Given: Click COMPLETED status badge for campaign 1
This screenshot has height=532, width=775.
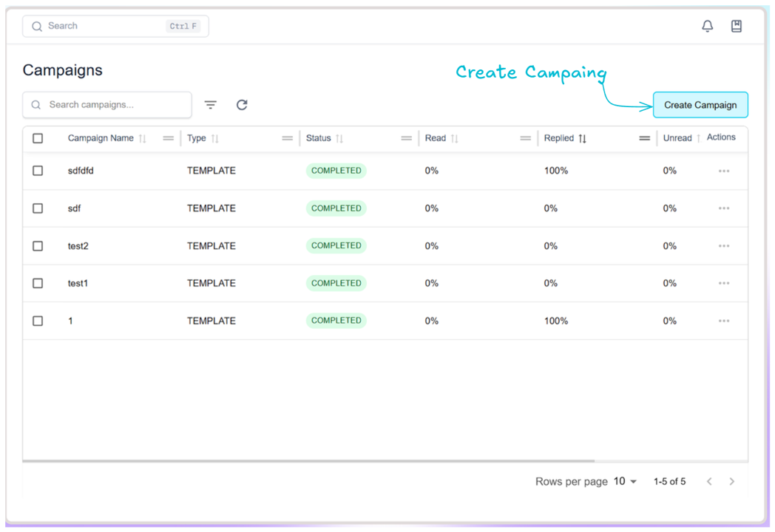Looking at the screenshot, I should (x=336, y=321).
